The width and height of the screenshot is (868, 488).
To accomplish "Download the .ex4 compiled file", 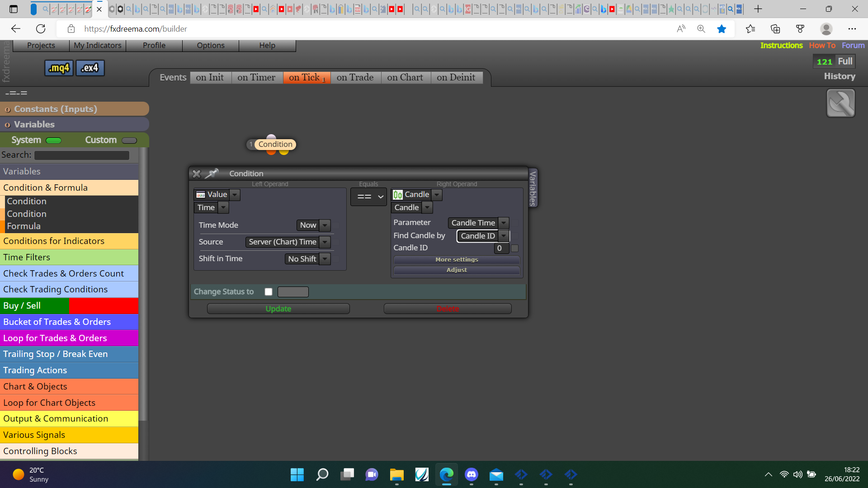I will point(90,68).
